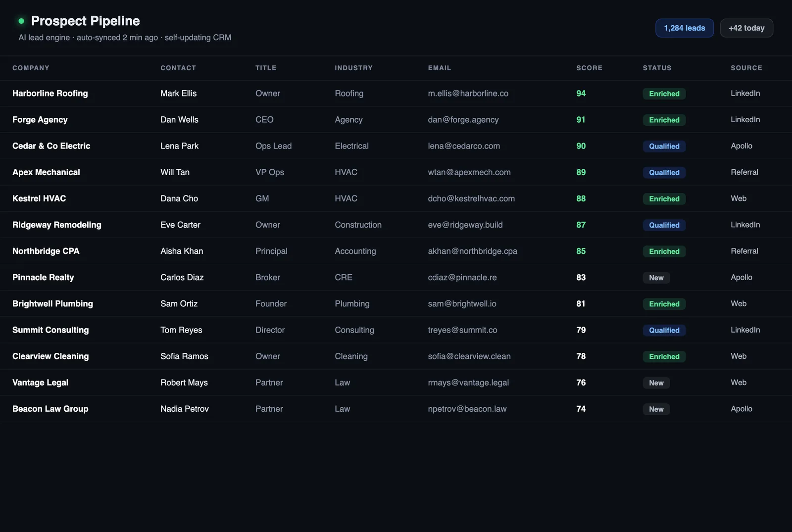Click the Enriched status badge for Harborline Roofing
The width and height of the screenshot is (792, 532).
[664, 94]
